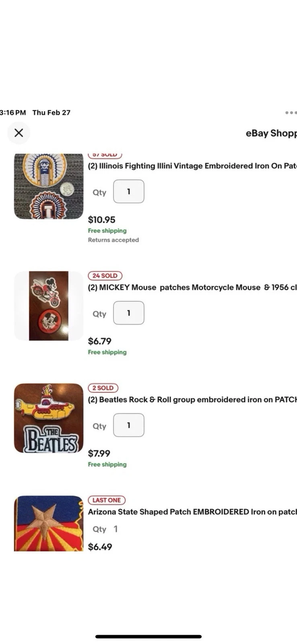The width and height of the screenshot is (297, 644).
Task: Open the Arizona State patch thumbnail
Action: click(x=49, y=523)
